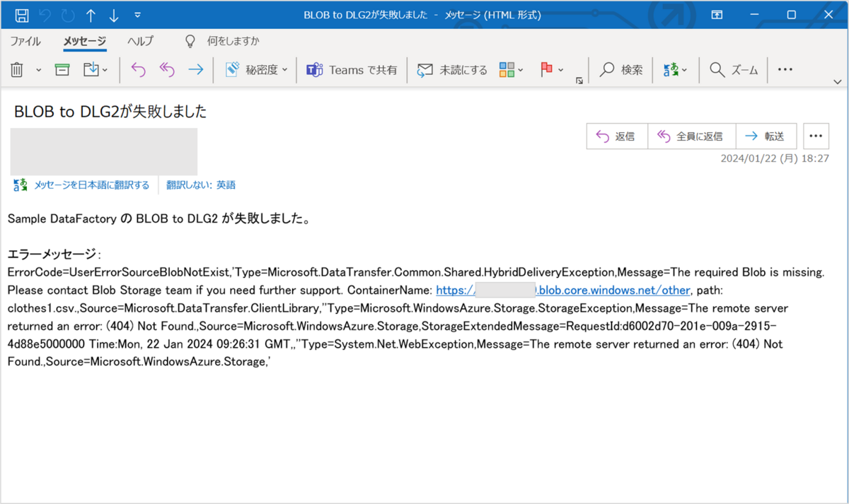Image resolution: width=849 pixels, height=504 pixels.
Task: Go to previous item with up arrow
Action: coord(91,15)
